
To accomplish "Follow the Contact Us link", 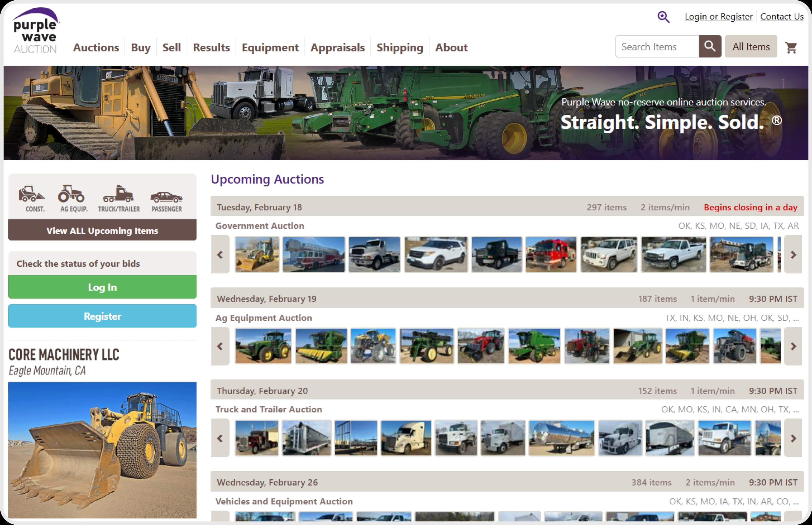I will (x=781, y=17).
